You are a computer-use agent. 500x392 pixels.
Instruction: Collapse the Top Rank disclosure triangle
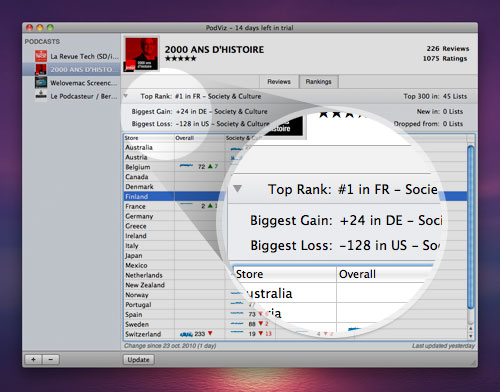(x=126, y=96)
